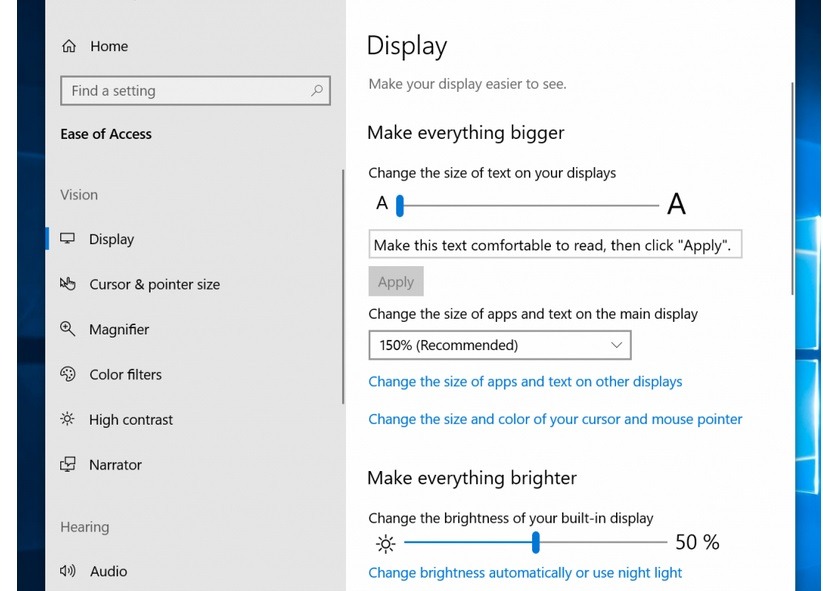Open the 150% (Recommended) scaling dropdown
The image size is (823, 591).
pyautogui.click(x=500, y=345)
